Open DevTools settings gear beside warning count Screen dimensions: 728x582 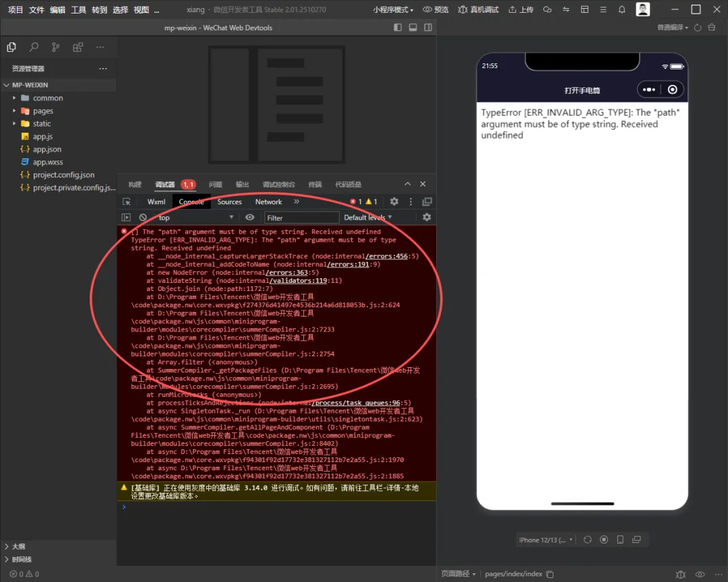pos(394,201)
